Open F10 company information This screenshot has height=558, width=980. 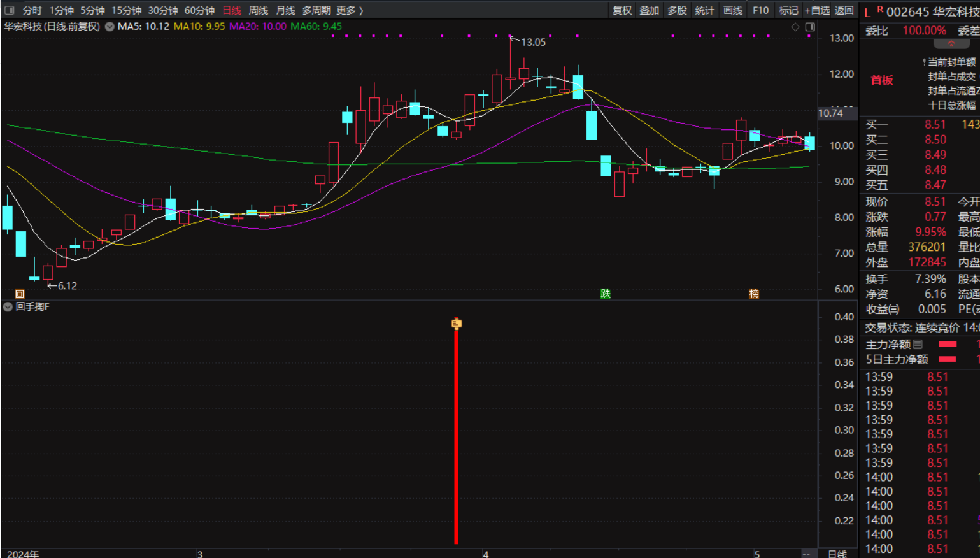(760, 10)
